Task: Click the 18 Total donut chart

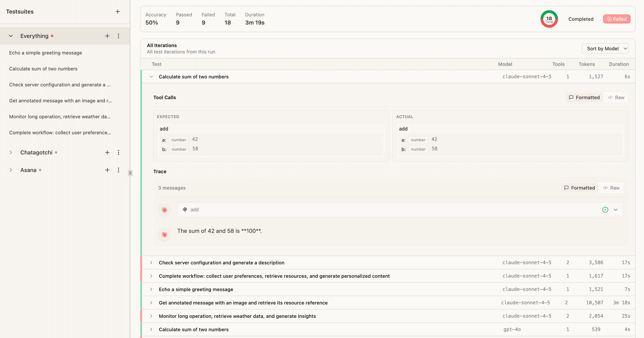Action: tap(549, 19)
